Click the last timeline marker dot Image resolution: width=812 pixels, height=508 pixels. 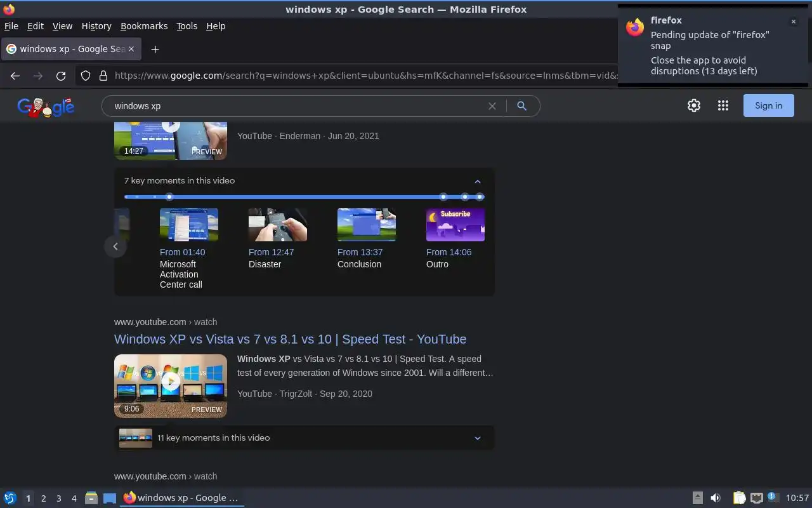(x=480, y=197)
